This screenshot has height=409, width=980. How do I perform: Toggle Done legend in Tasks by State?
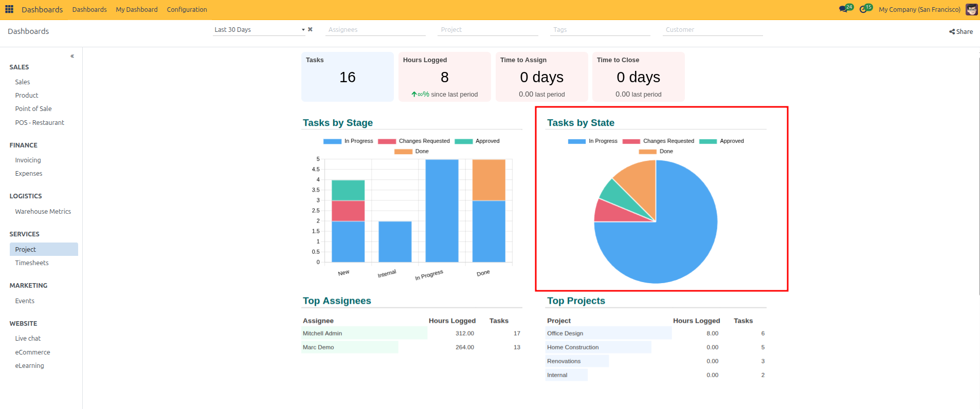[656, 151]
